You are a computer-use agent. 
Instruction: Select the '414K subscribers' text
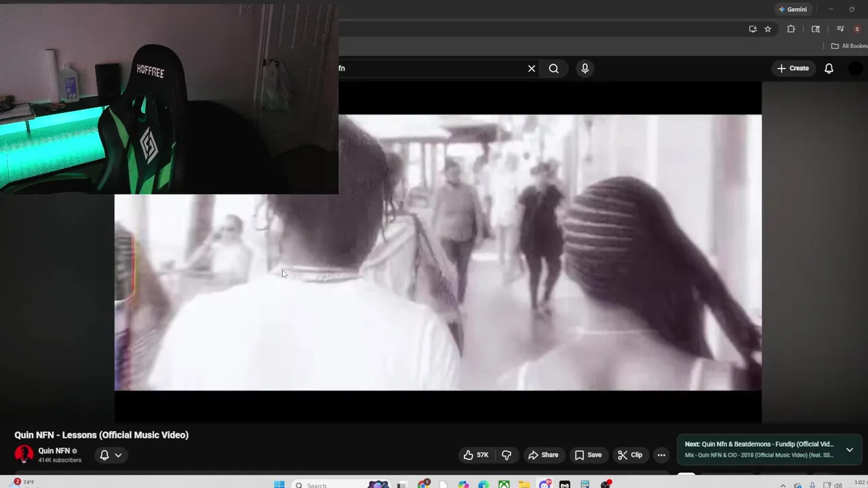60,460
